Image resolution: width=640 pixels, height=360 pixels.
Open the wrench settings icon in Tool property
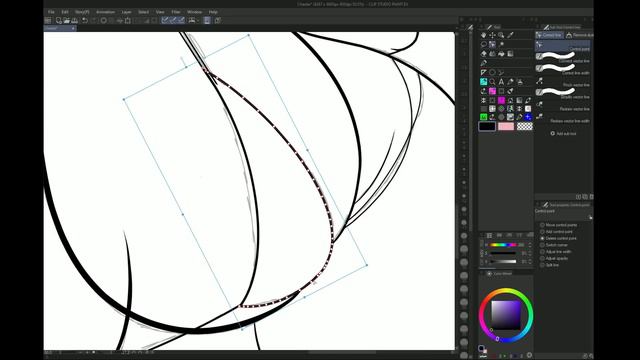[590, 218]
